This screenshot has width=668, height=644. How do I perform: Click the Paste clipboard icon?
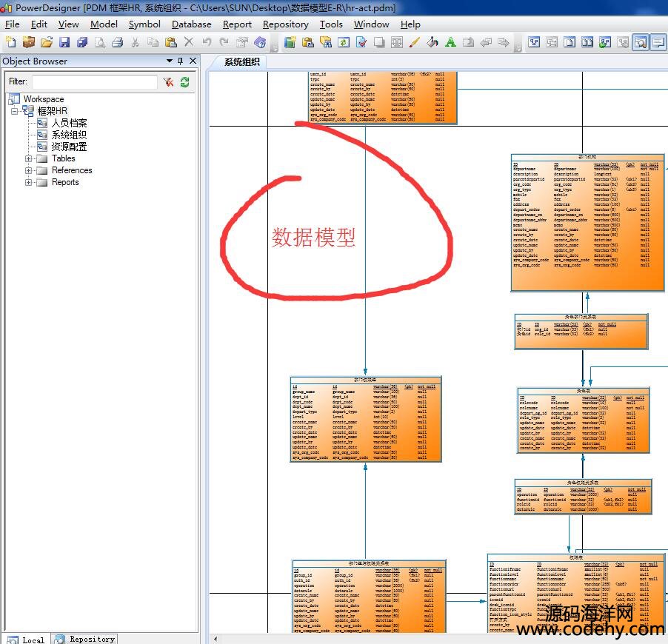point(171,42)
